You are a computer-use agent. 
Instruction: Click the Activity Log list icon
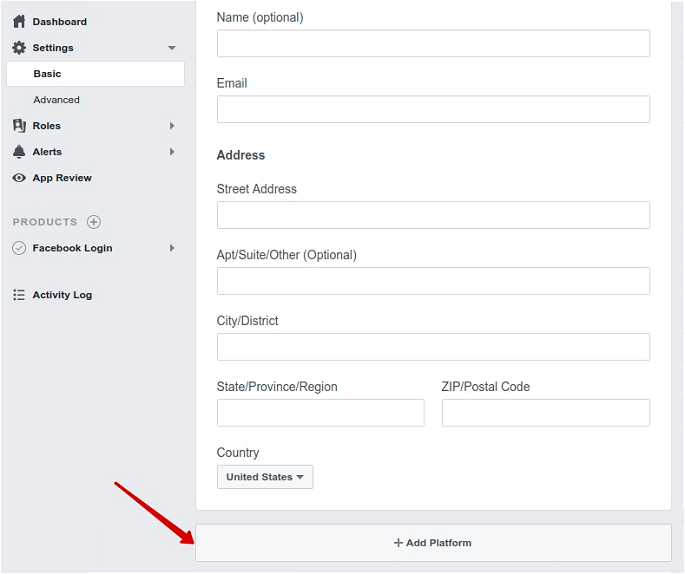pyautogui.click(x=19, y=295)
